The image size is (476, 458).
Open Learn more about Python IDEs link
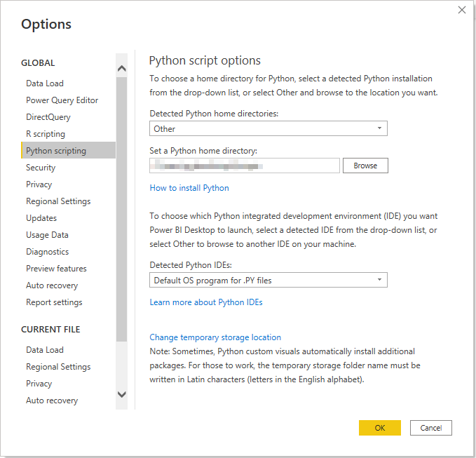[206, 302]
